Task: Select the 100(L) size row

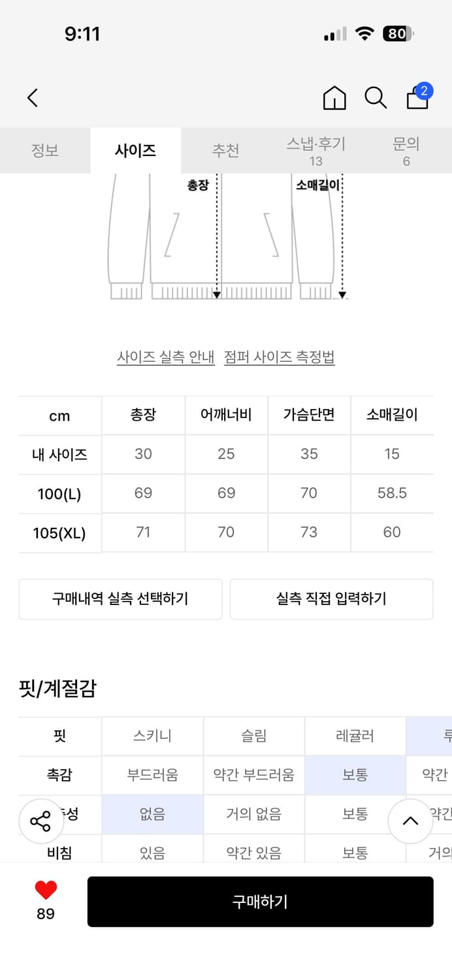Action: [x=59, y=494]
